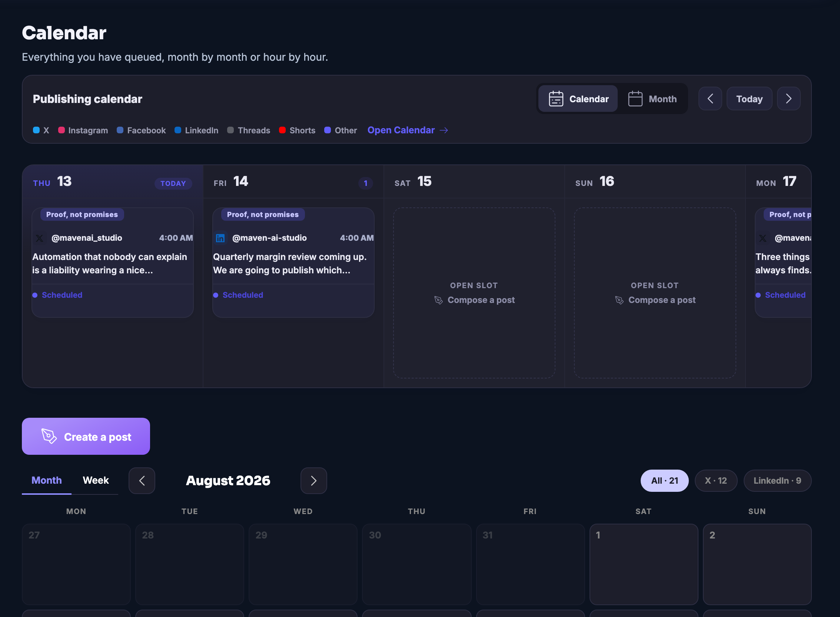
Task: Click the August 2026 month title
Action: (228, 481)
